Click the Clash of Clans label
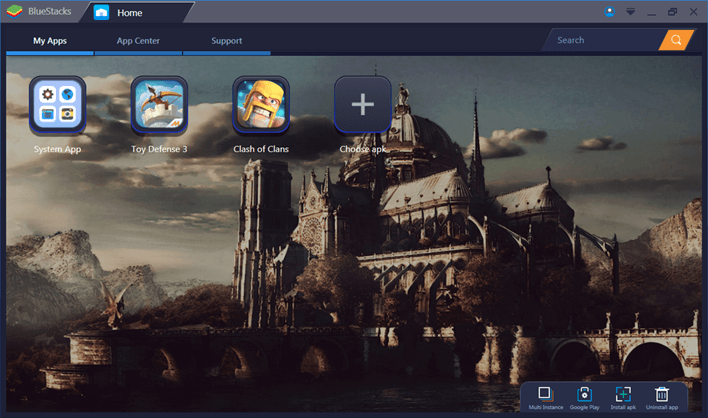 (261, 149)
